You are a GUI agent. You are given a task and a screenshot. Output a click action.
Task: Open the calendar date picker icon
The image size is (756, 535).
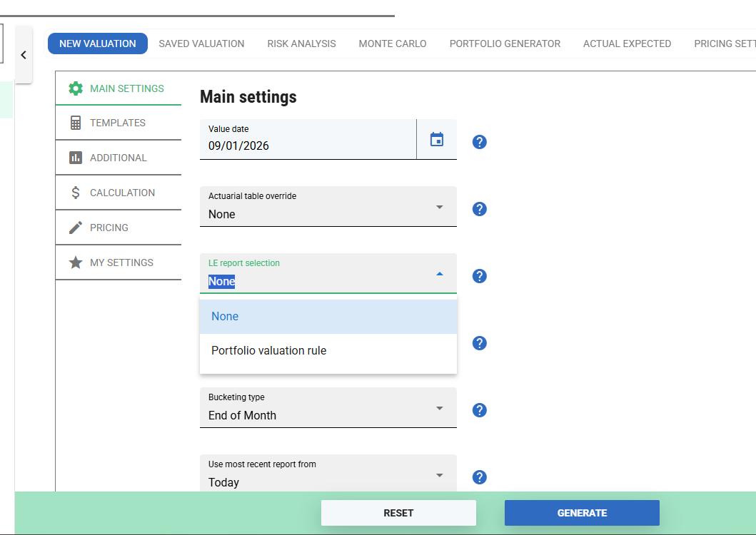437,140
